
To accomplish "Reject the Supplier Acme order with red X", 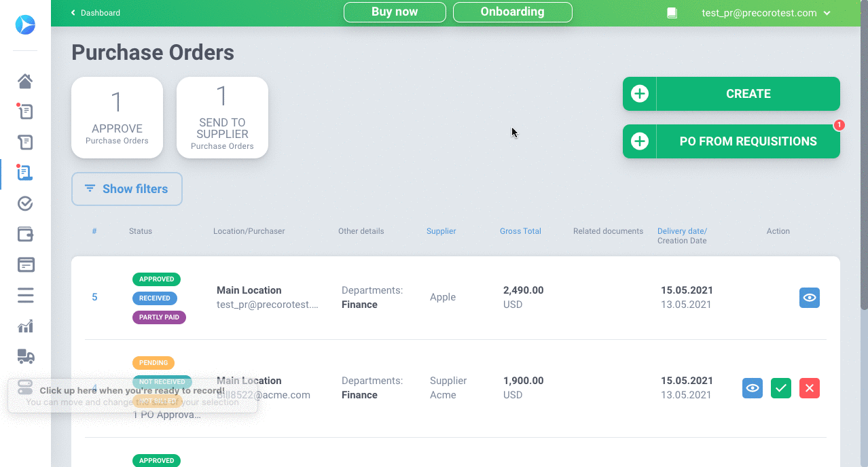I will [810, 388].
